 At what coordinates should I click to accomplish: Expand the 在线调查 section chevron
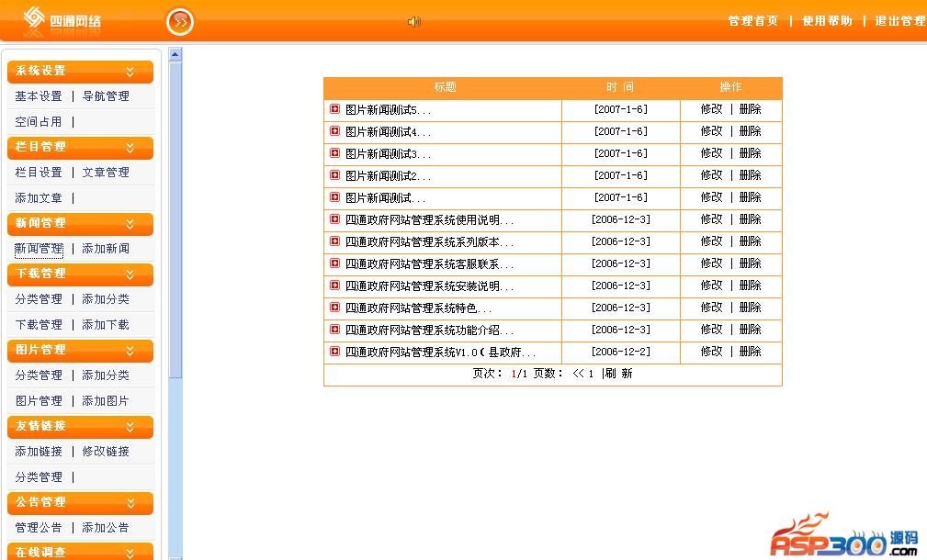click(130, 553)
